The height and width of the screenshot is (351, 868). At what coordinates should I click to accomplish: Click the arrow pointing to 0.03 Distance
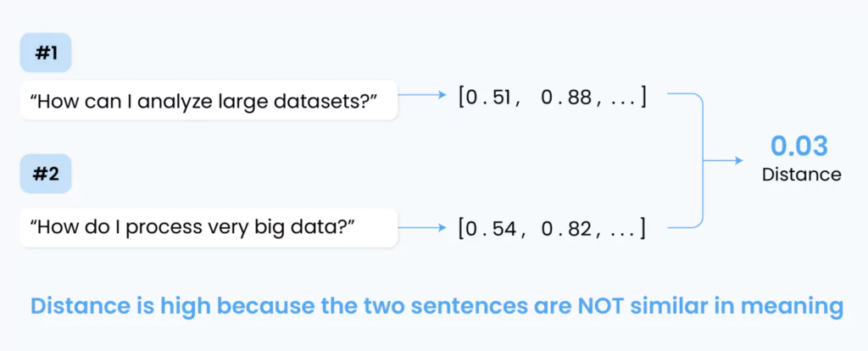pyautogui.click(x=724, y=160)
